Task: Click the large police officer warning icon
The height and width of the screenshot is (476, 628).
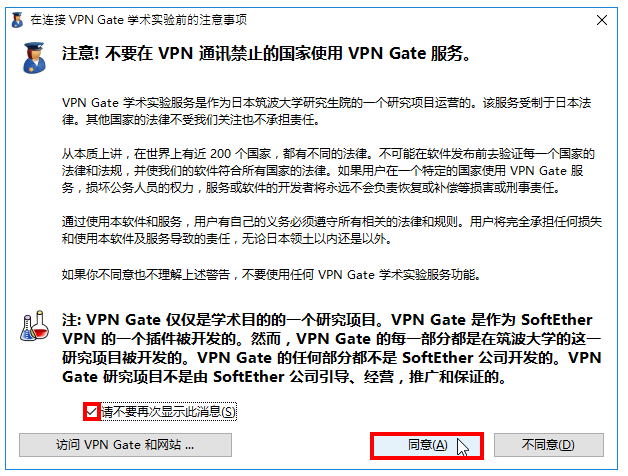Action: pos(34,58)
